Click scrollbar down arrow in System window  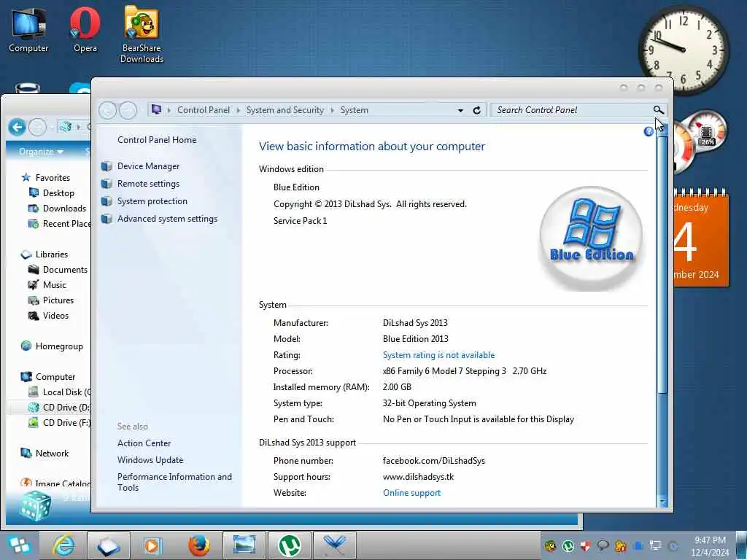pyautogui.click(x=662, y=502)
